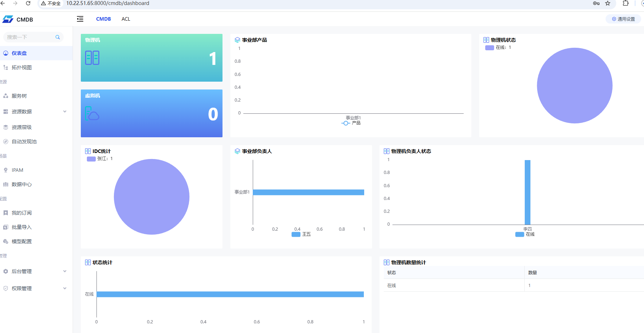Click the layers icon next to 事业部产品
Viewport: 644px width, 333px height.
point(237,40)
